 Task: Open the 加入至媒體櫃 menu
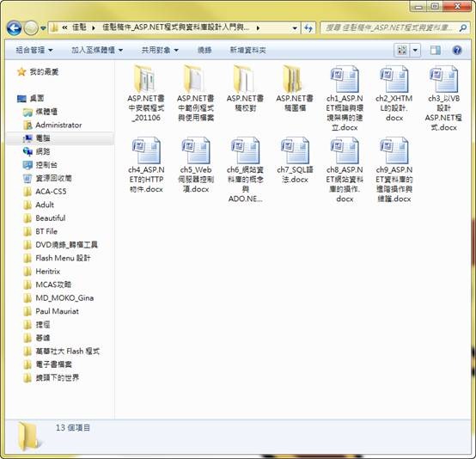point(97,50)
